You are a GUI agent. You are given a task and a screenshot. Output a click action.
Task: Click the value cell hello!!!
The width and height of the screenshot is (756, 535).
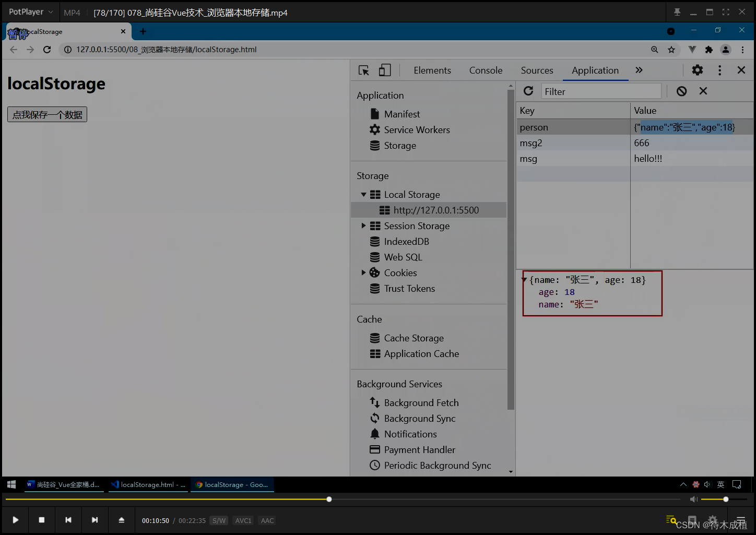click(692, 158)
